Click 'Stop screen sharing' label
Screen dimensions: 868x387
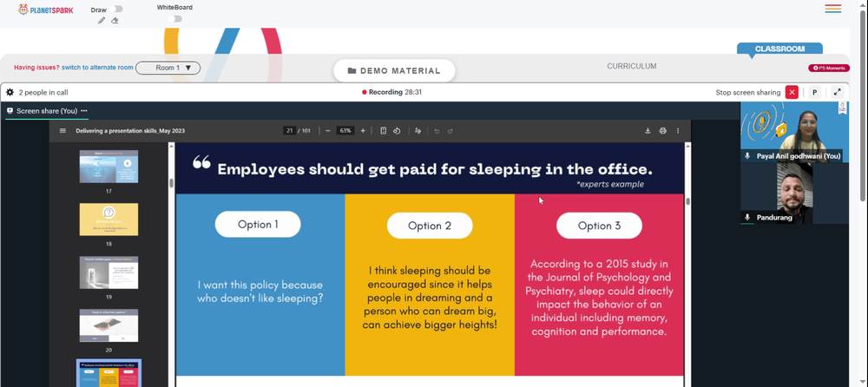(748, 93)
